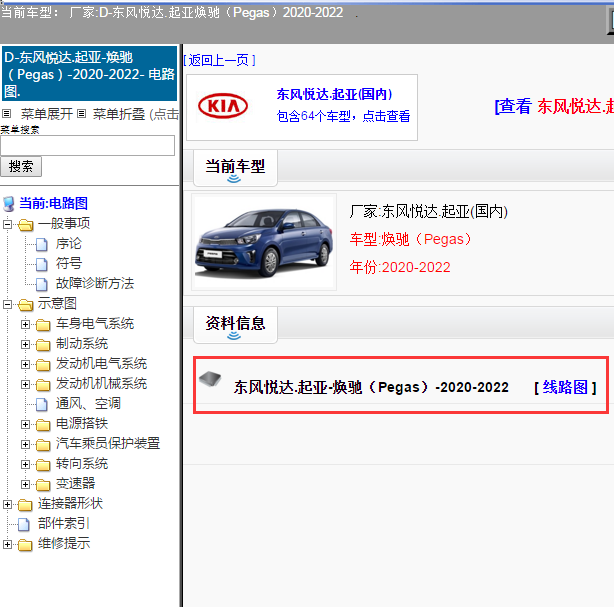Click the page icon of 部件索引
Screen dimensions: 614x607
[23, 524]
